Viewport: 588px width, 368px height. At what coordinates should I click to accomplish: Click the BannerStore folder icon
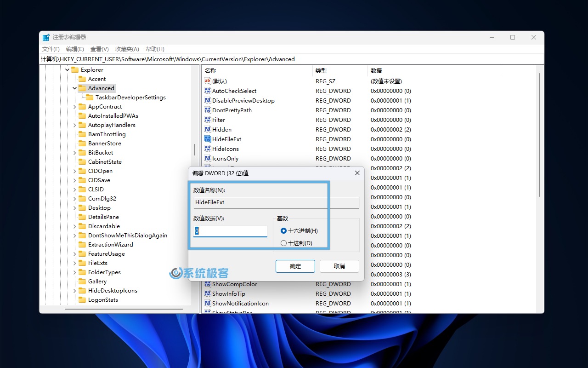click(x=82, y=144)
